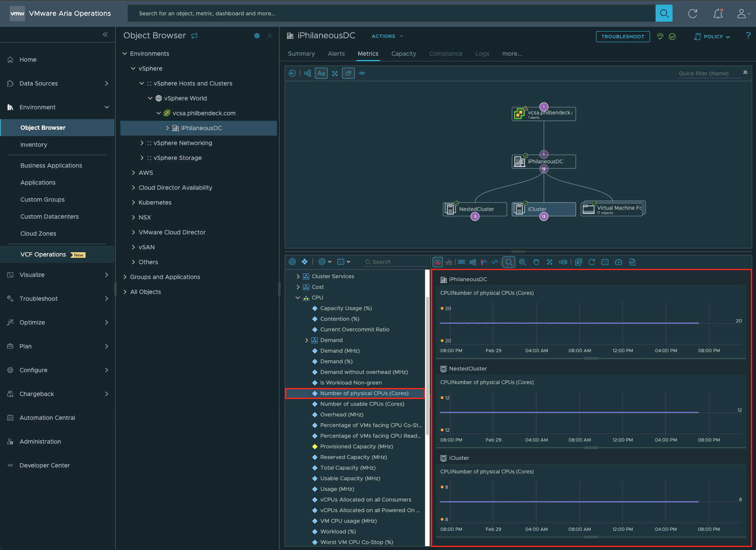The image size is (756, 550).
Task: Expand the AWS tree node
Action: point(133,173)
